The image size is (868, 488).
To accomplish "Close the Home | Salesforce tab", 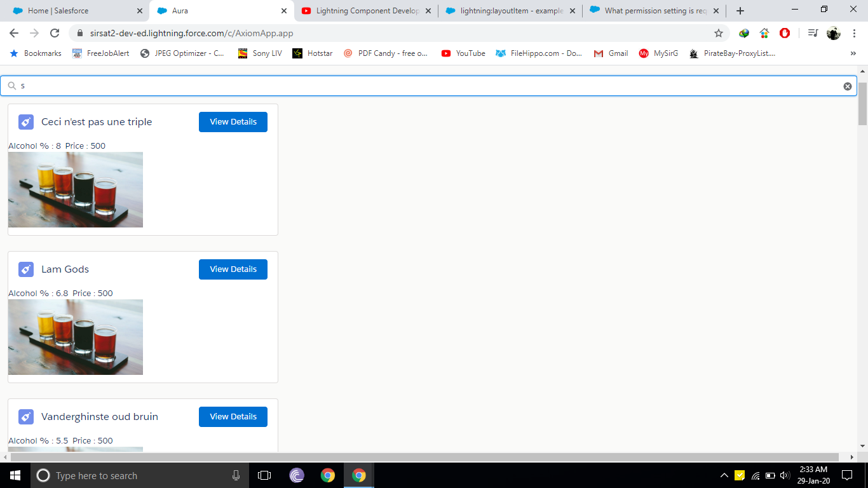I will coord(140,11).
